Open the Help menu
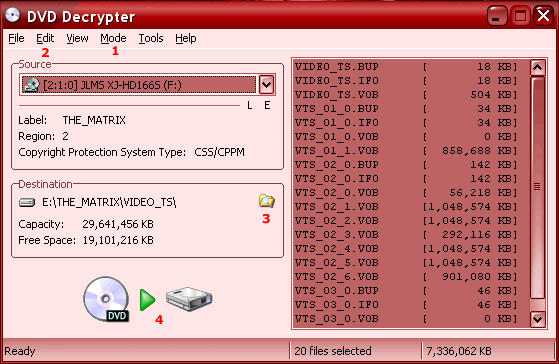The image size is (559, 364). [186, 38]
